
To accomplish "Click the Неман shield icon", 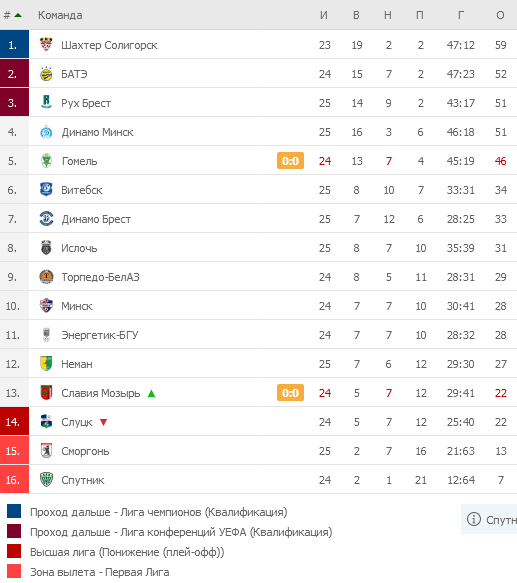I will pyautogui.click(x=46, y=364).
